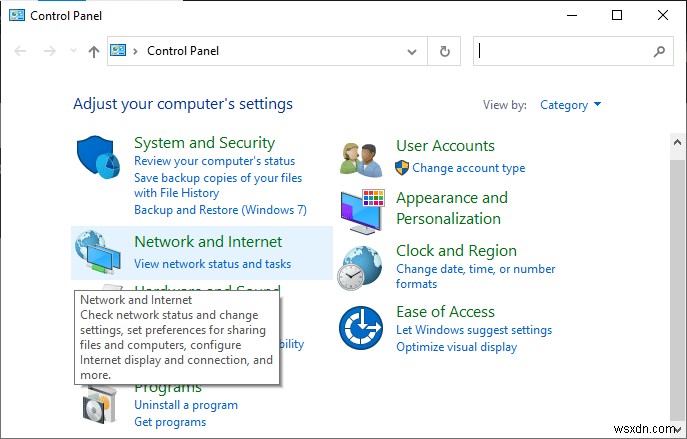The height and width of the screenshot is (439, 687).
Task: Open the Appearance and Personalization monitor icon
Action: [360, 209]
